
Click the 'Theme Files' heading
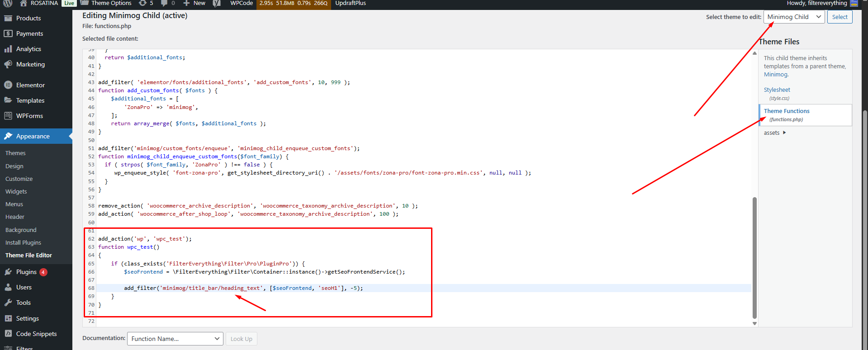pos(779,42)
